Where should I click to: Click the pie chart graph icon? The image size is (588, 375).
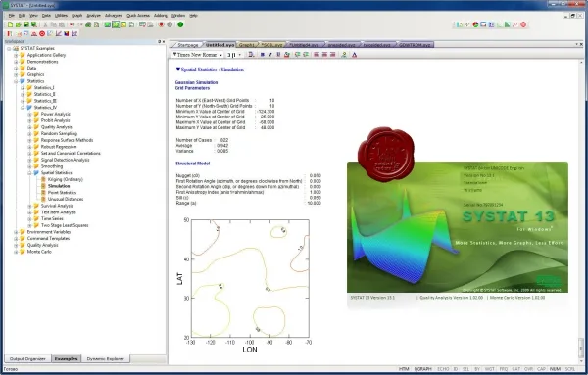click(475, 24)
